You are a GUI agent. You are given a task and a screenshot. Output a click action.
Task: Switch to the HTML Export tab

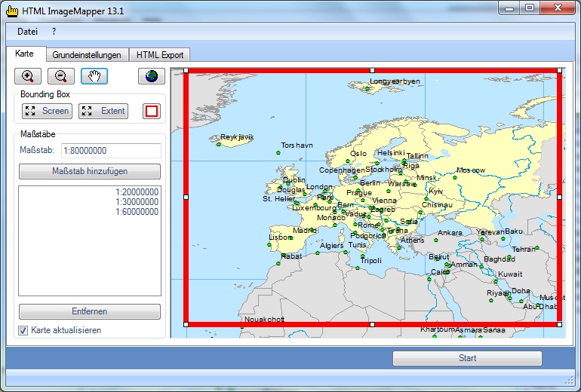coord(160,55)
